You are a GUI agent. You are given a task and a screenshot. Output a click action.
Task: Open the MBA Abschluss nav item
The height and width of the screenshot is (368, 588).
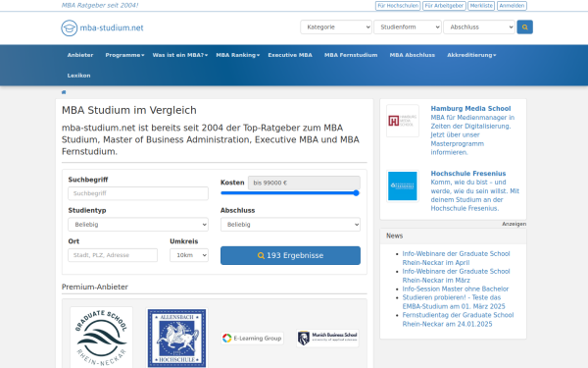point(413,55)
